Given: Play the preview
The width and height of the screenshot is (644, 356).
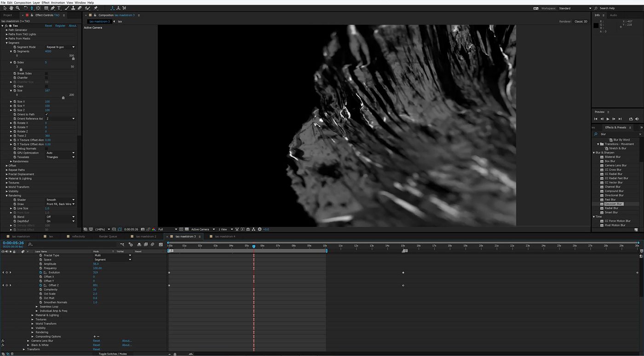Looking at the screenshot, I should 608,119.
